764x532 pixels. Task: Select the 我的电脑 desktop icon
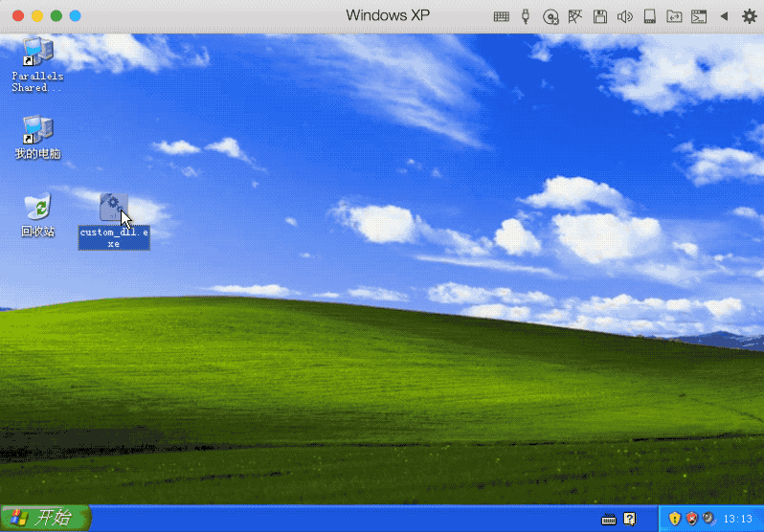[38, 129]
